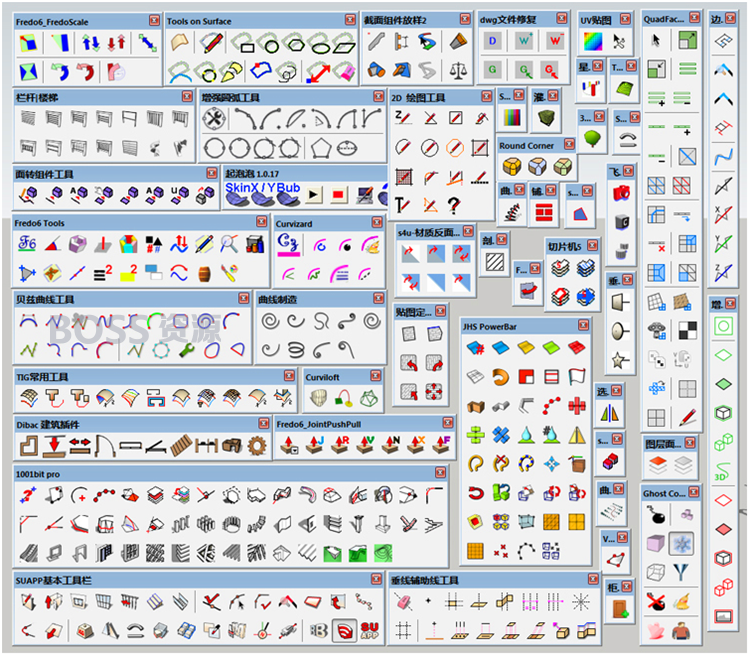Select the hexagon polygon tool in Tools on Surface
Image resolution: width=750 pixels, height=656 pixels.
[x=294, y=43]
